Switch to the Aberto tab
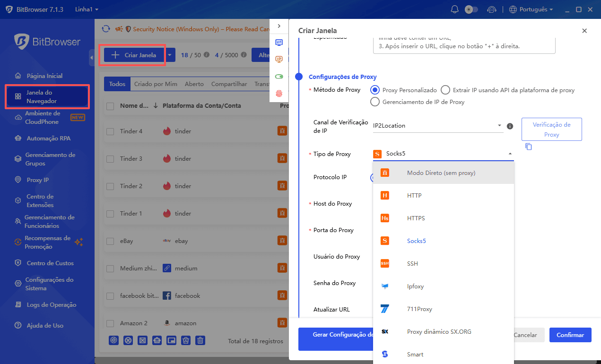This screenshot has width=601, height=364. [x=194, y=84]
